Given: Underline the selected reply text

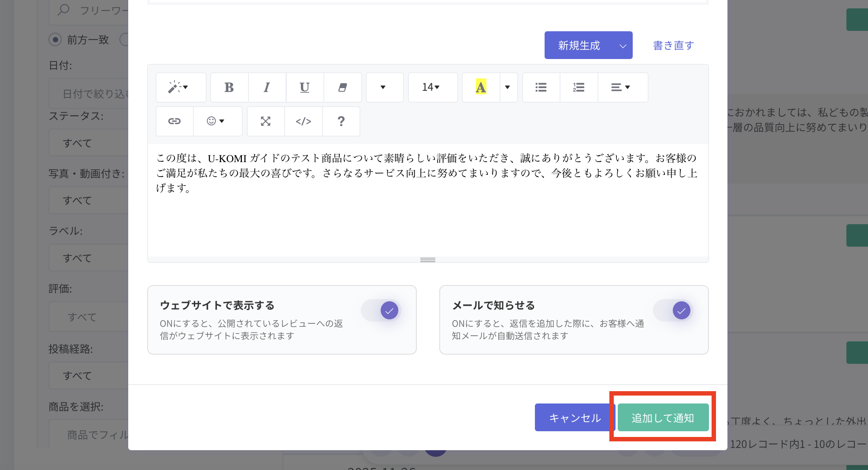Looking at the screenshot, I should (304, 87).
